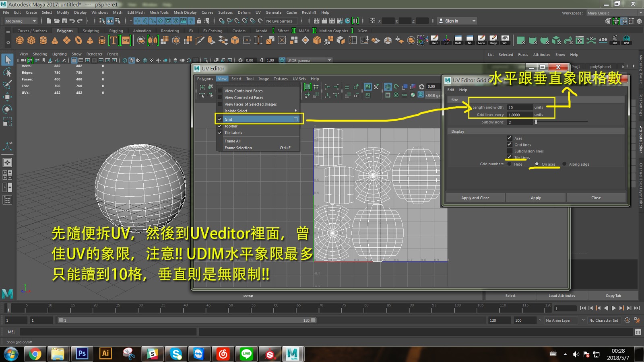Activate the Select tool arrow in toolbox
The width and height of the screenshot is (644, 362).
[7, 60]
